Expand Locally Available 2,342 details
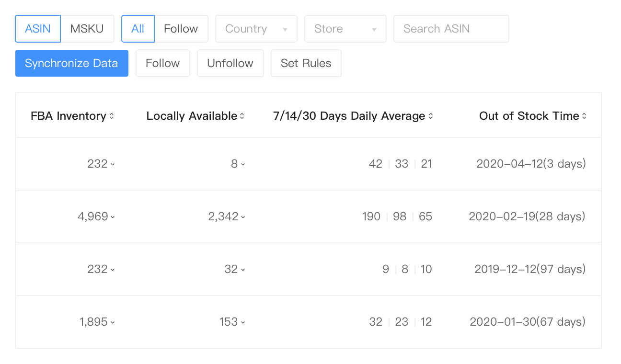Image resolution: width=621 pixels, height=364 pixels. coord(243,217)
